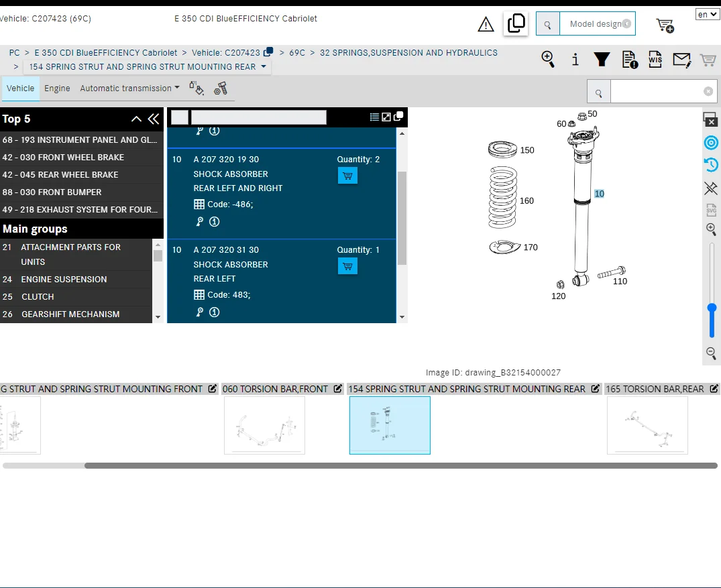Open the document with exclamation notes icon
Image resolution: width=721 pixels, height=588 pixels.
[630, 60]
